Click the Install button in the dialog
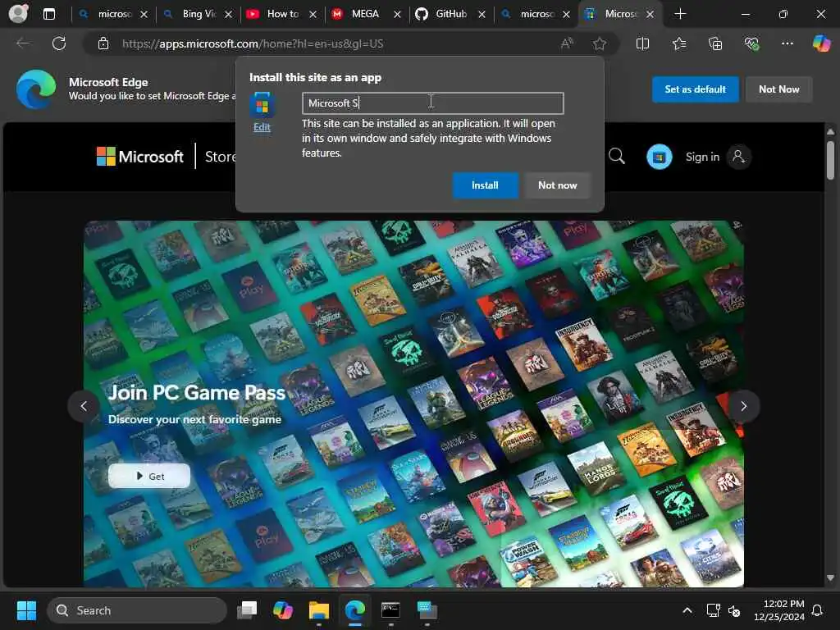 coord(485,185)
